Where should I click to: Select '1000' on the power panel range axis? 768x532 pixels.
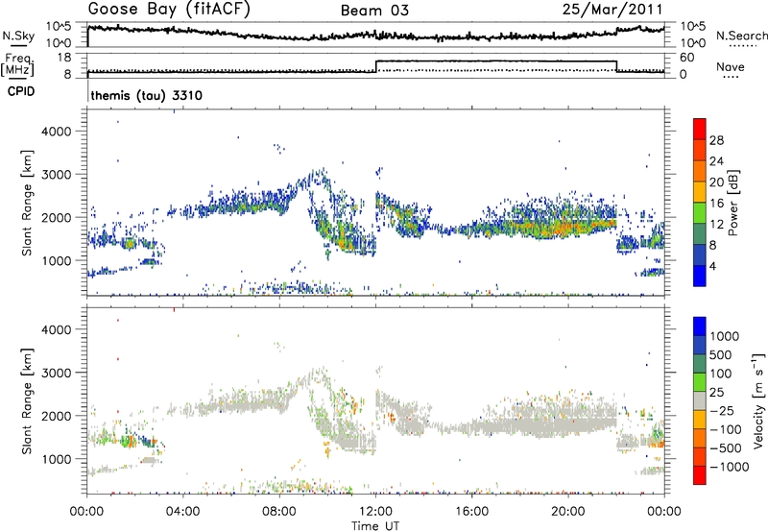57,260
